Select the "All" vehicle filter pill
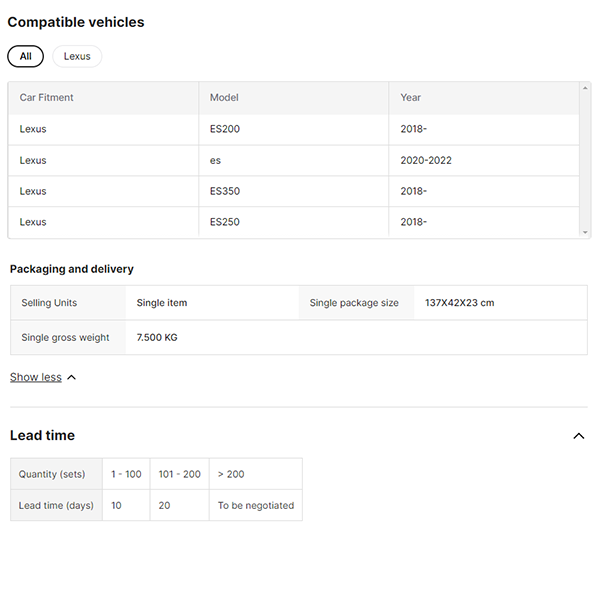This screenshot has height=600, width=600. [25, 56]
